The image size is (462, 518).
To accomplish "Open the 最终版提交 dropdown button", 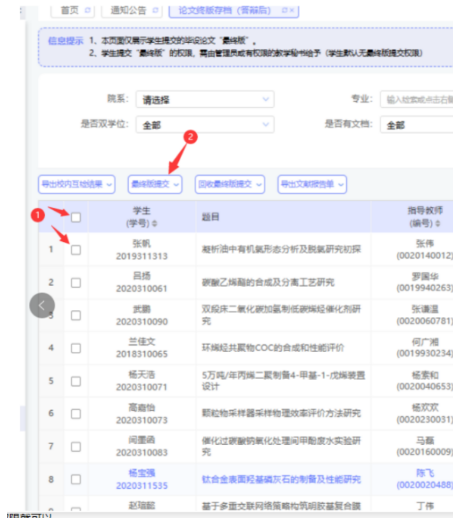I will [155, 184].
